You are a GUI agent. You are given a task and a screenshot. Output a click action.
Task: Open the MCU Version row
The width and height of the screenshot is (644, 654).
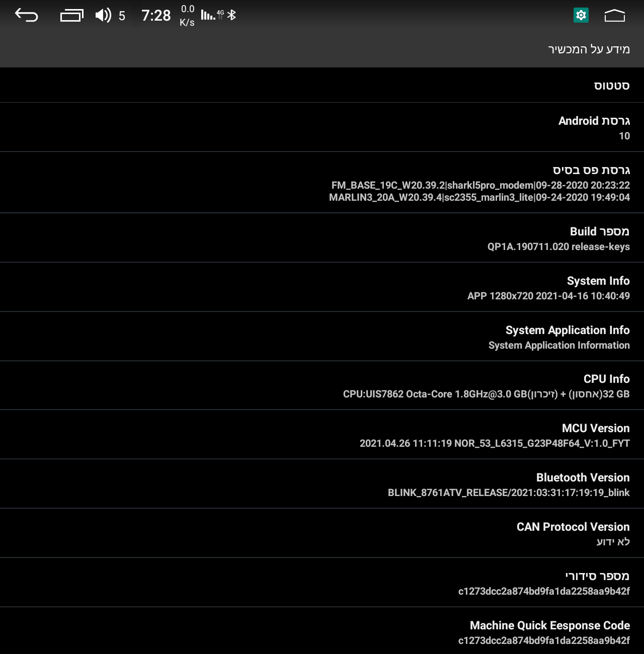point(322,435)
